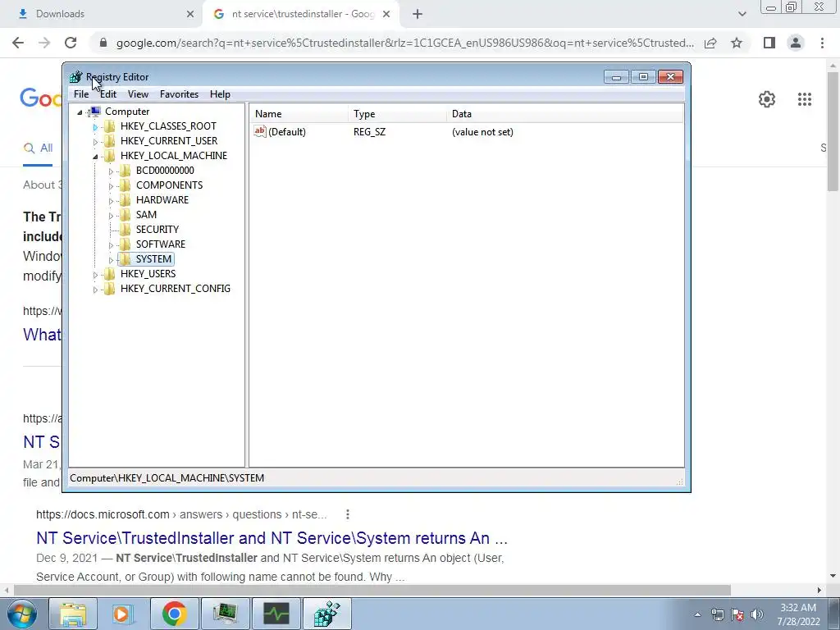
Task: Select the Computer root node icon
Action: (x=95, y=112)
